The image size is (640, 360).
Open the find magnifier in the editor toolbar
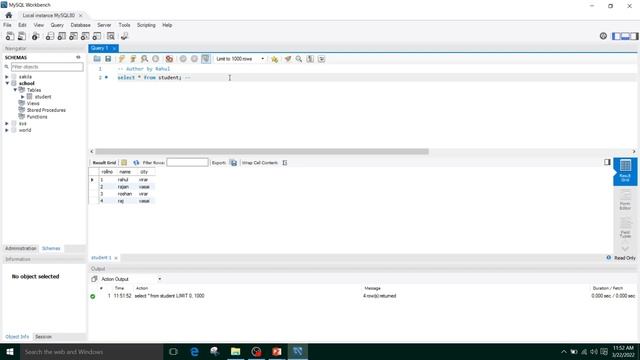click(x=299, y=59)
